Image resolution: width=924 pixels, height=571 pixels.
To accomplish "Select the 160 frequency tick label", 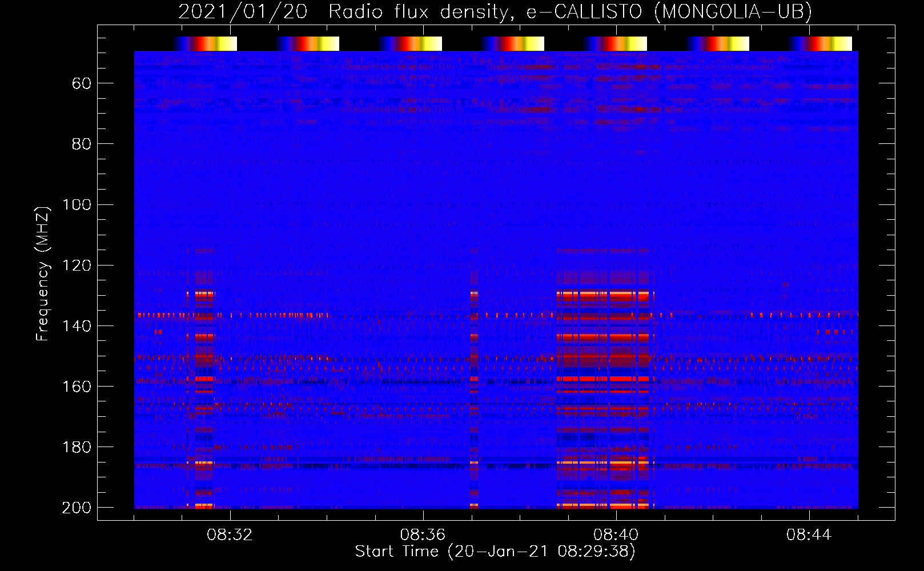I will (77, 386).
